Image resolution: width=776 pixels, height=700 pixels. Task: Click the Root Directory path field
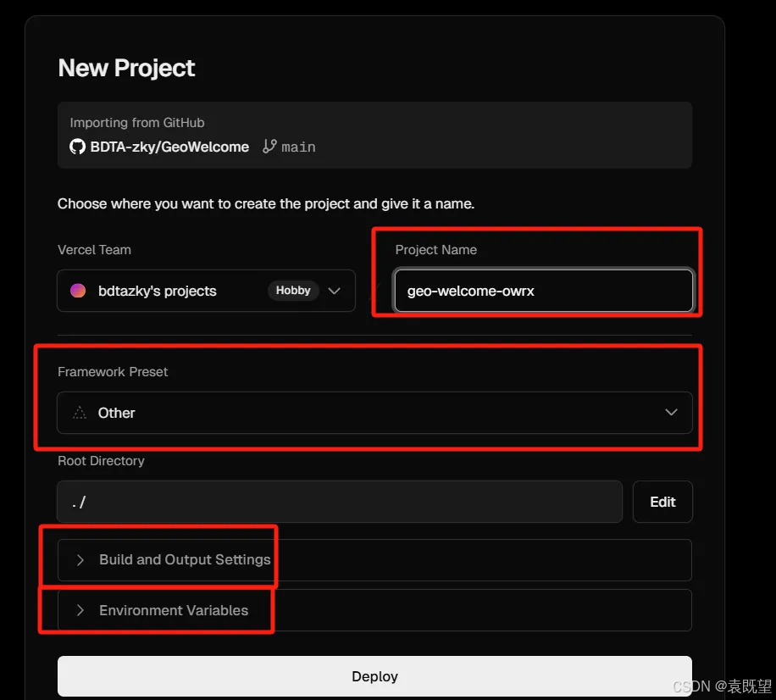point(340,502)
